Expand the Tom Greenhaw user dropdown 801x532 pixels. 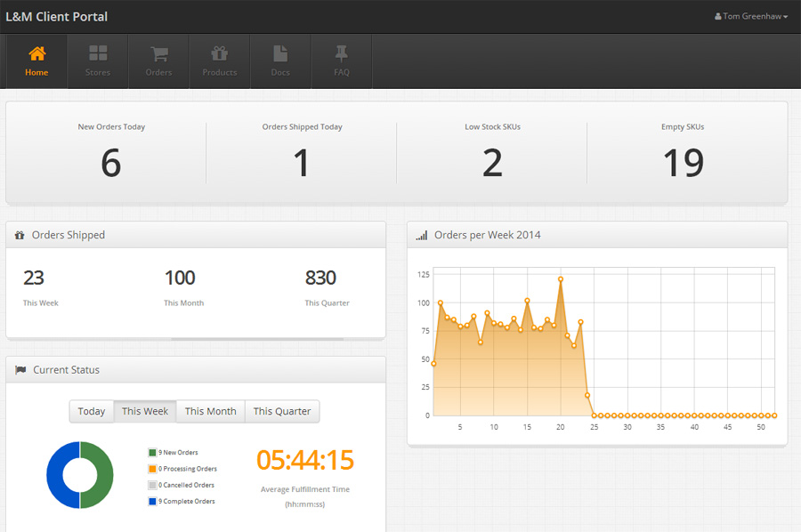pyautogui.click(x=751, y=17)
